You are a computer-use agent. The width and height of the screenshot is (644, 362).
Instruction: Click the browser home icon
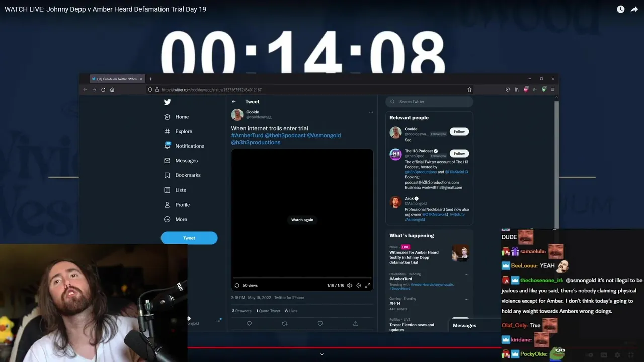112,89
